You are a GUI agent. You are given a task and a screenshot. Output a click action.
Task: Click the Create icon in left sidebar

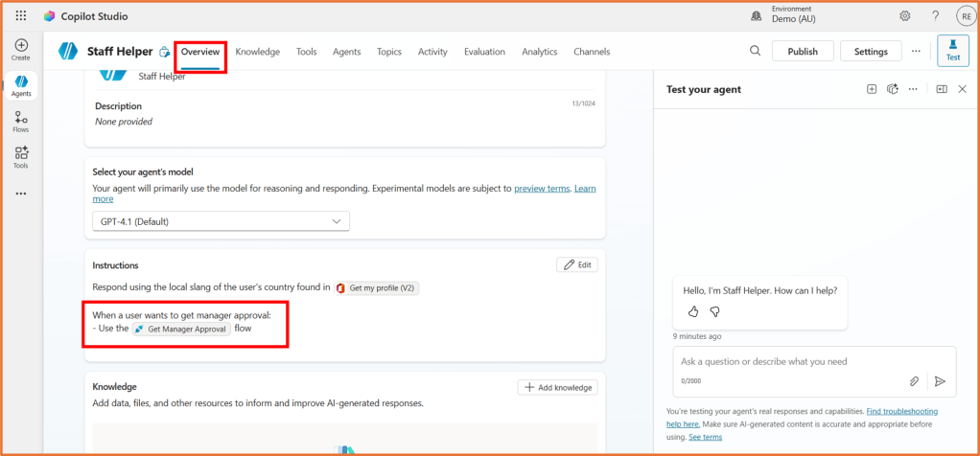pyautogui.click(x=21, y=49)
